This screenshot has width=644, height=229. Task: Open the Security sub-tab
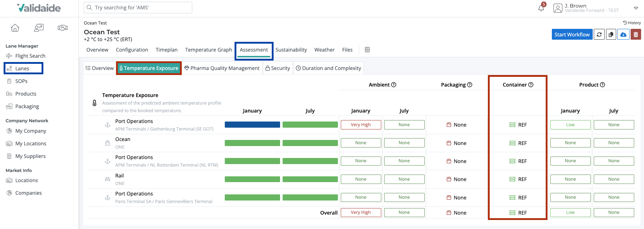[278, 68]
